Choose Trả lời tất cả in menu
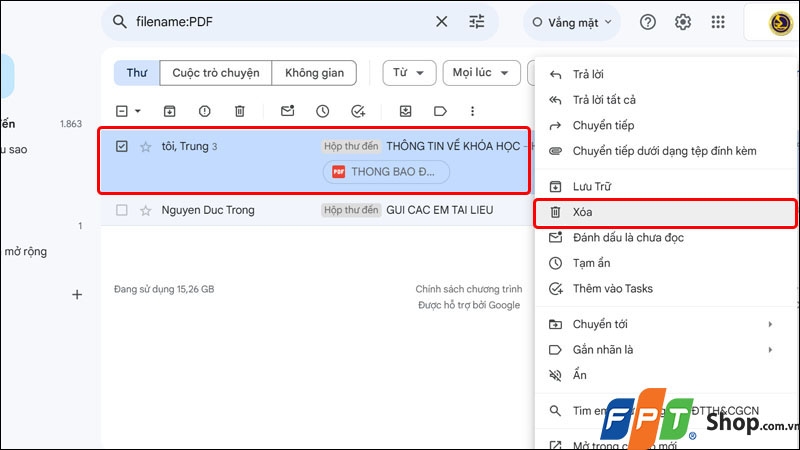 665,100
